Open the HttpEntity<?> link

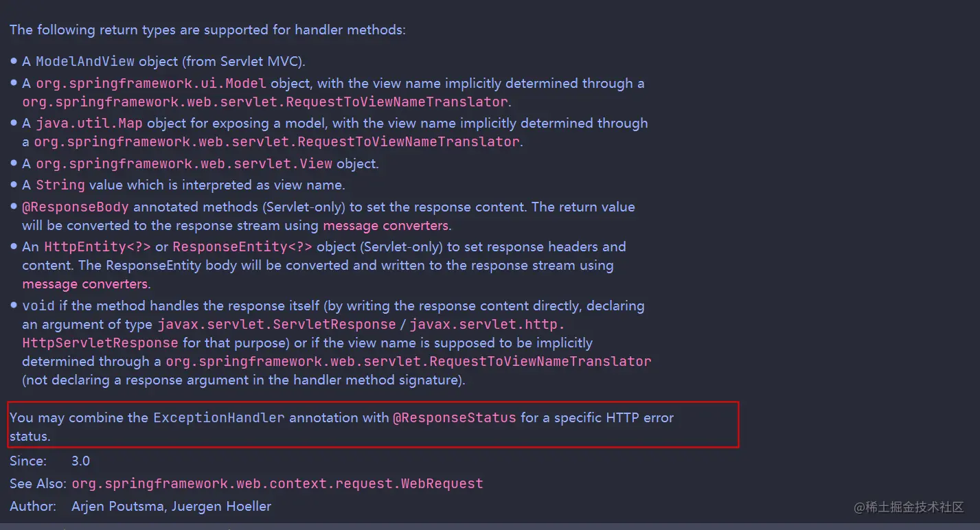(x=97, y=247)
